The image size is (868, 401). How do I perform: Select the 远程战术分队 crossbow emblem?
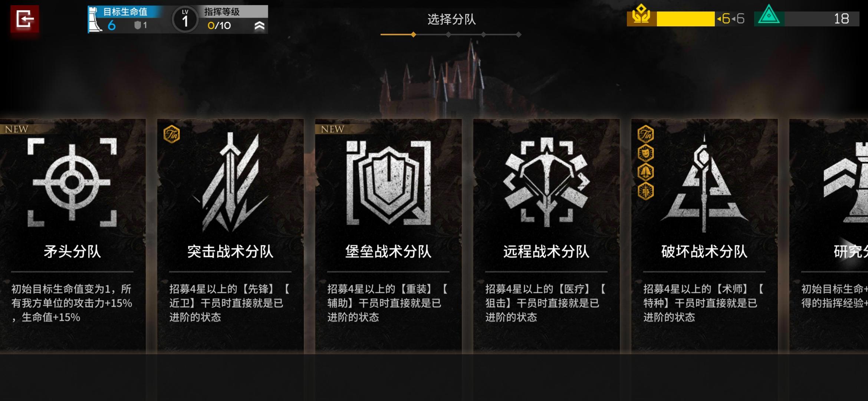(x=546, y=182)
